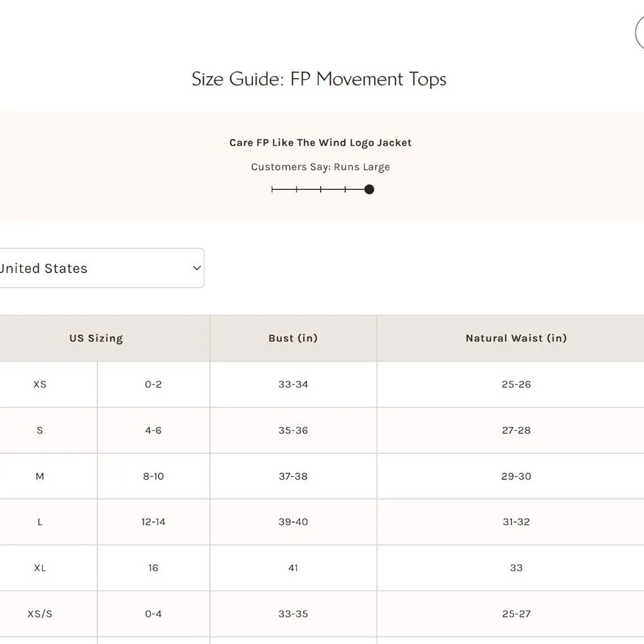Select the M size row label
Viewport: 644px width, 644px height.
pos(40,477)
